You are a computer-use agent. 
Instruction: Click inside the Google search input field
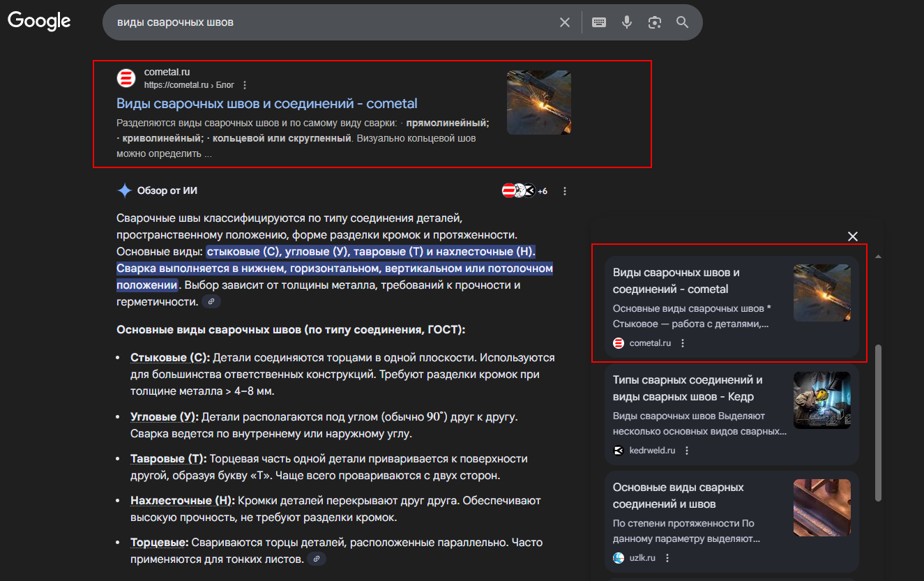click(x=328, y=22)
